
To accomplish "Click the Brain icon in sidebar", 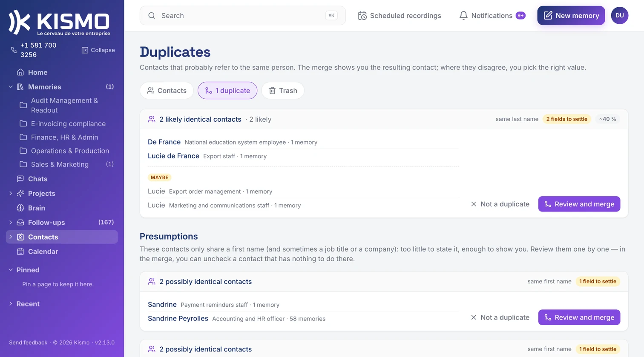I will point(20,208).
